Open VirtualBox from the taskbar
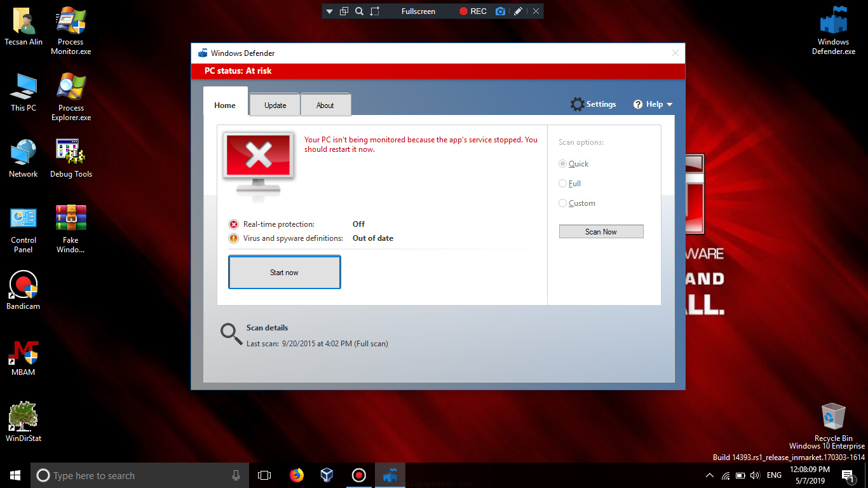This screenshot has width=868, height=488. pos(327,475)
